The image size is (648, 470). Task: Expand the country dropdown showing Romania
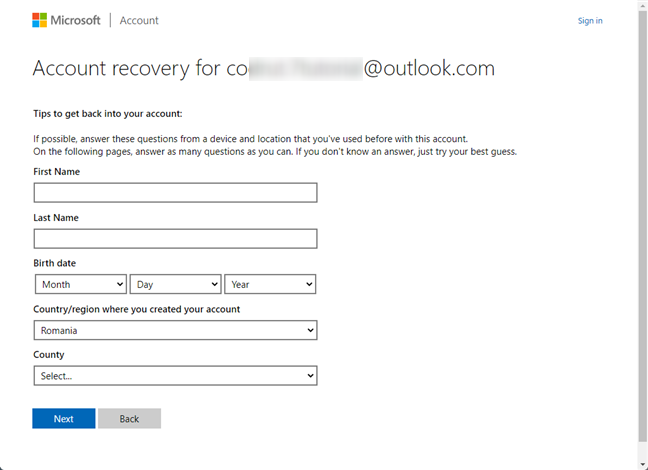pos(175,330)
